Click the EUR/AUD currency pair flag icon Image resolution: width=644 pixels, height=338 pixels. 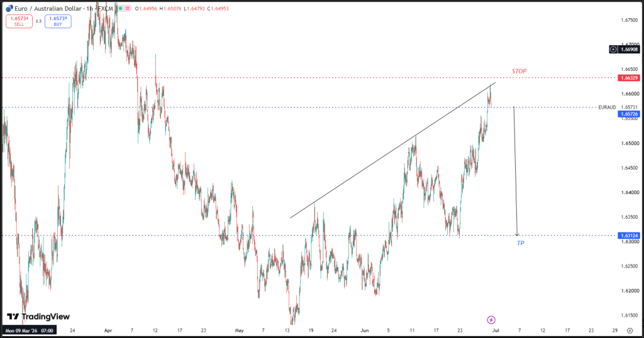click(9, 8)
